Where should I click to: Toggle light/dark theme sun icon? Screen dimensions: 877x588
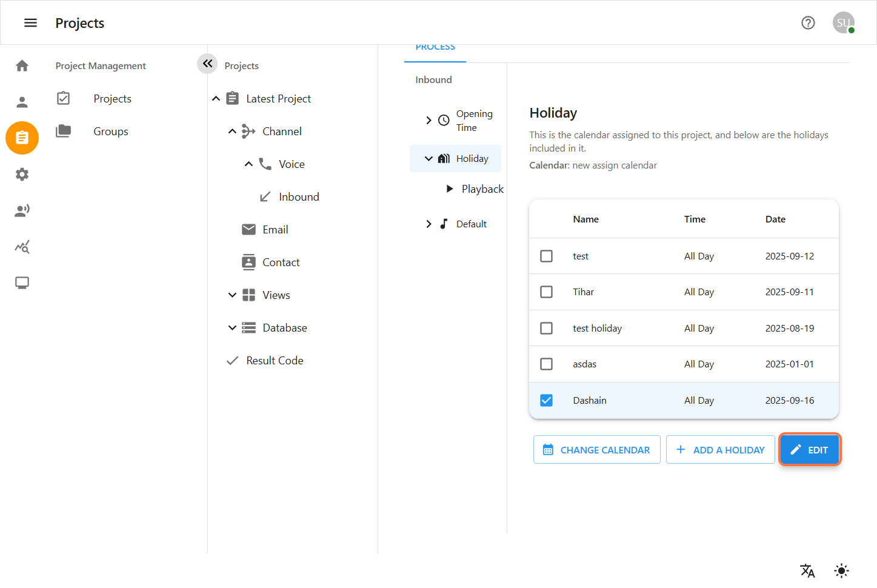[x=841, y=570]
